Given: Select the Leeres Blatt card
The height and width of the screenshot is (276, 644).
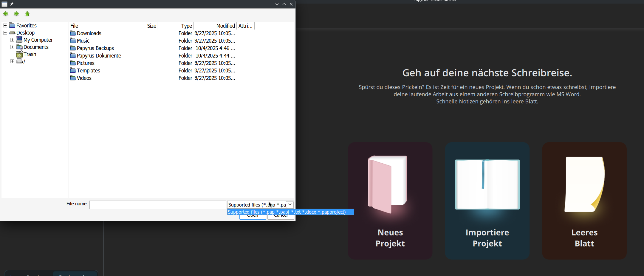Looking at the screenshot, I should pos(584,201).
